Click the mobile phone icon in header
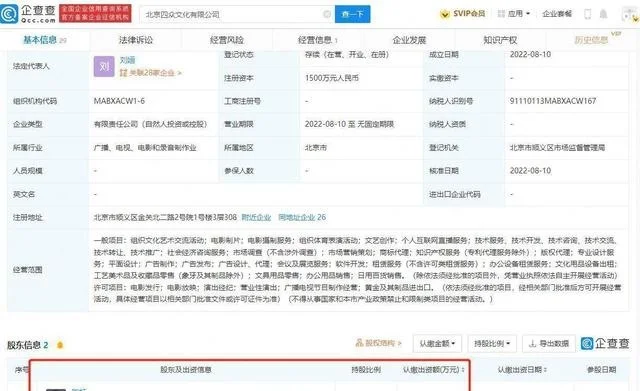The width and height of the screenshot is (640, 391). click(x=587, y=14)
